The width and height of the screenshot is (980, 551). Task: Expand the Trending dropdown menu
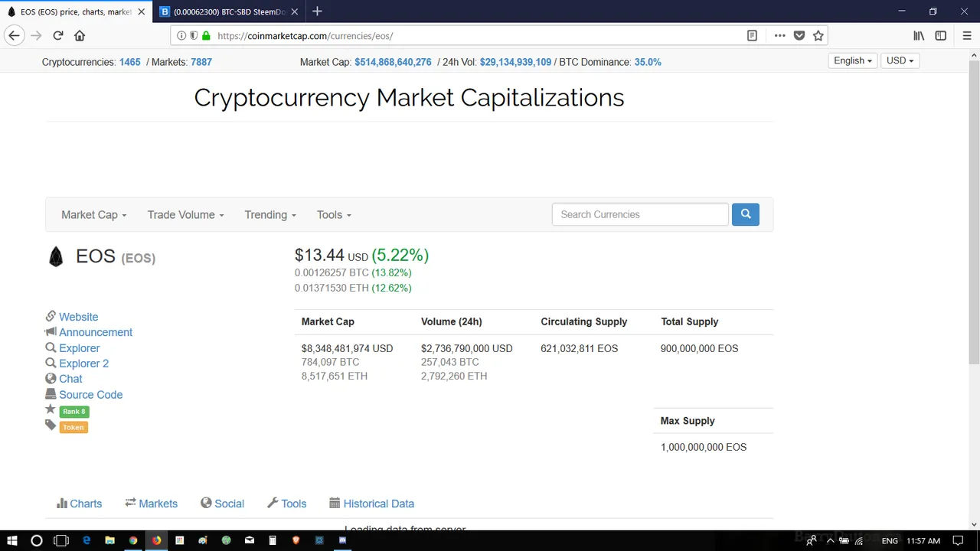pos(269,215)
